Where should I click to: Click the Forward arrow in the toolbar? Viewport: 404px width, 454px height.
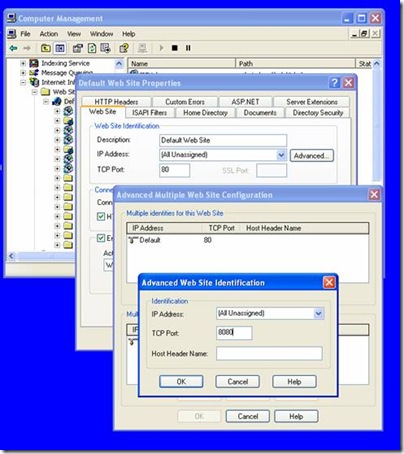pos(27,48)
